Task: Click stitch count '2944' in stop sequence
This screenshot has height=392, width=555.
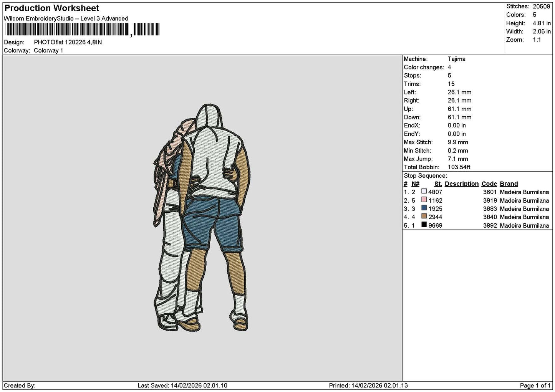Action: 436,217
